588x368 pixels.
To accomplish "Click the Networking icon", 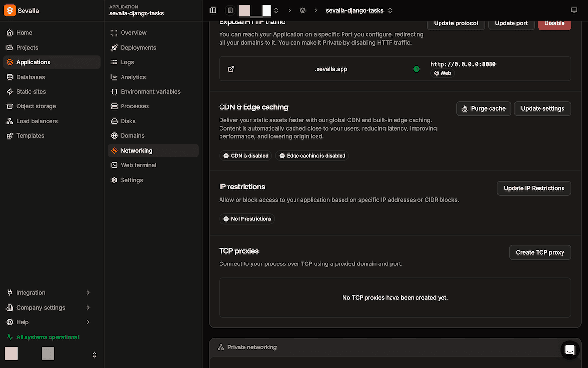I will (114, 151).
